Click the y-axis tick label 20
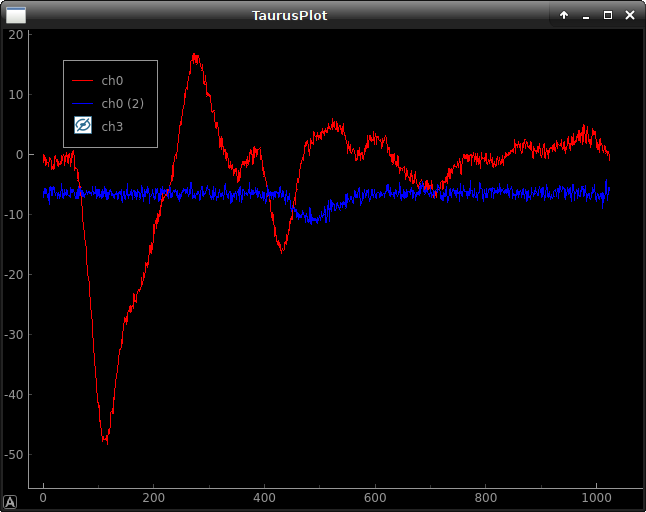The width and height of the screenshot is (646, 512). 15,34
